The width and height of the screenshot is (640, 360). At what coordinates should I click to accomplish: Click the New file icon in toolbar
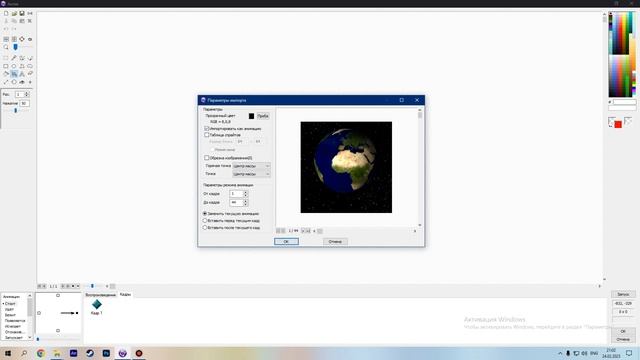[x=6, y=13]
